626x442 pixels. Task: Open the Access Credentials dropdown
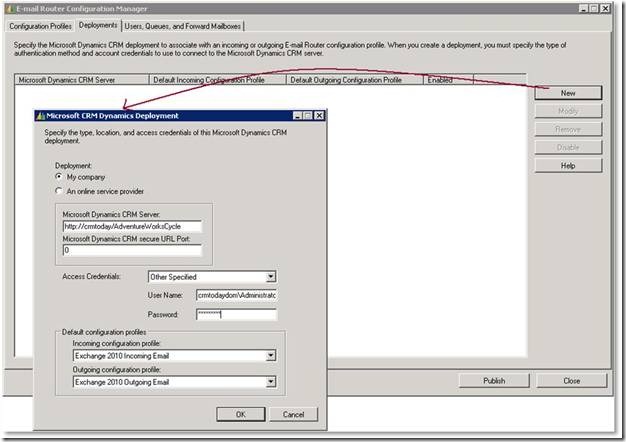coord(271,277)
